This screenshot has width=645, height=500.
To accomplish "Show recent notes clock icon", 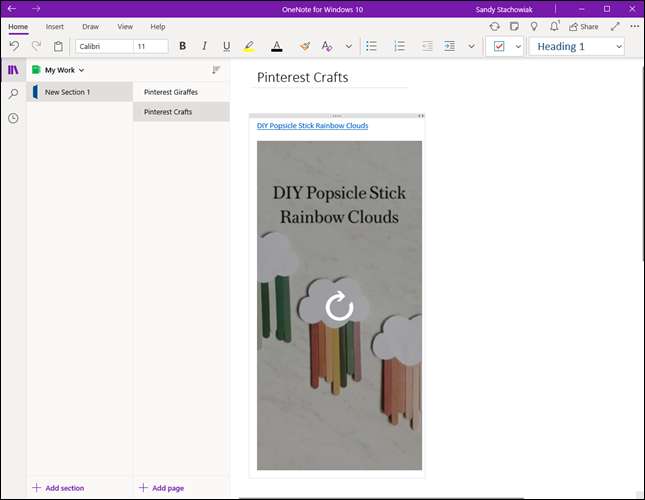I will pyautogui.click(x=13, y=118).
